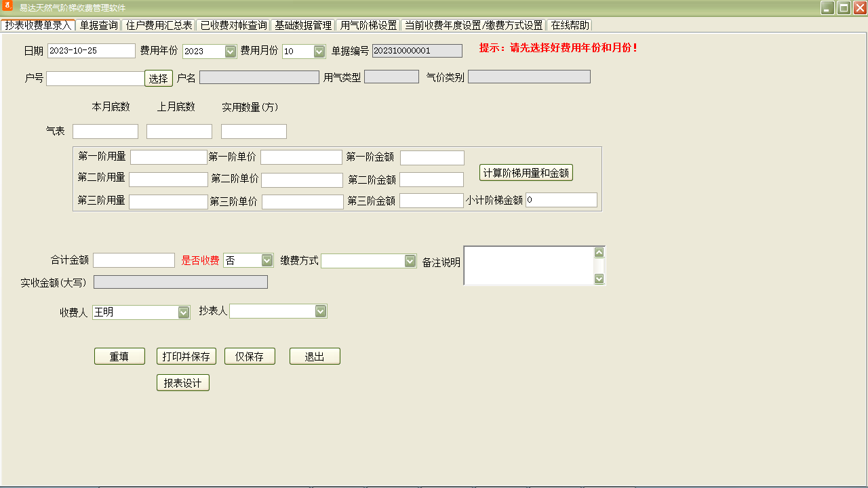Click scroll up arrow in 备注说明 box
The height and width of the screenshot is (488, 868).
click(599, 252)
